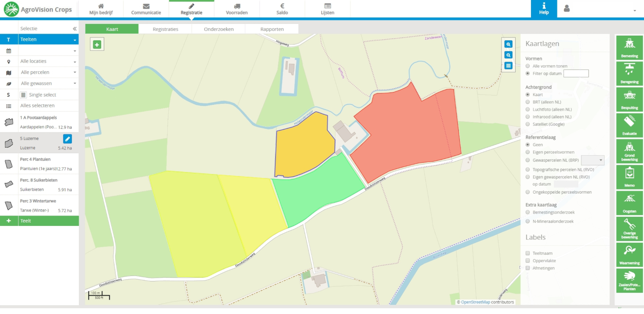The image size is (644, 314).
Task: Open the map layers list icon
Action: click(508, 66)
